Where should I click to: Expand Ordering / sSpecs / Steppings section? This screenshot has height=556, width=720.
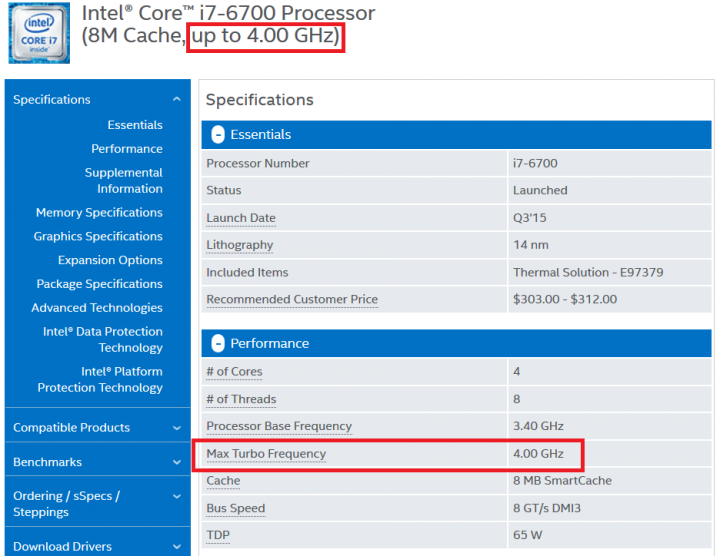97,504
